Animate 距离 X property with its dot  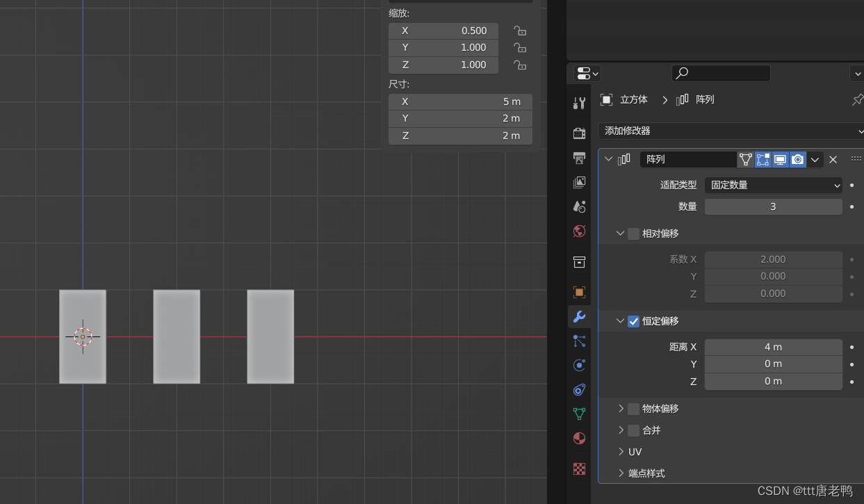(852, 347)
